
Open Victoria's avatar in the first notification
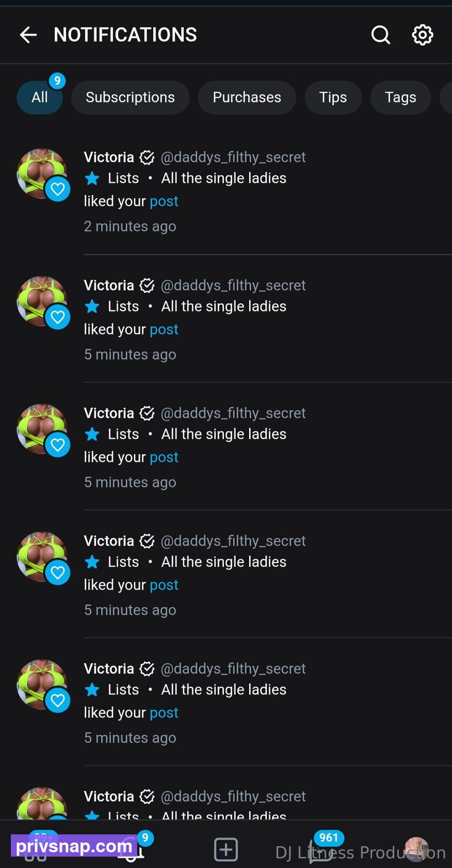point(42,174)
